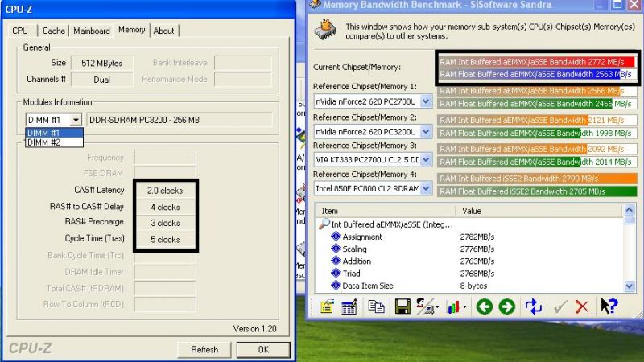Image resolution: width=644 pixels, height=362 pixels.
Task: Close the Sandra Memory Bandwidth Benchmark window
Action: coord(634,5)
